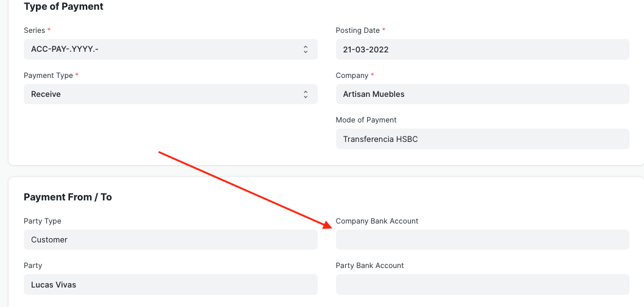The height and width of the screenshot is (307, 644).
Task: Click the Party Type label
Action: (42, 221)
